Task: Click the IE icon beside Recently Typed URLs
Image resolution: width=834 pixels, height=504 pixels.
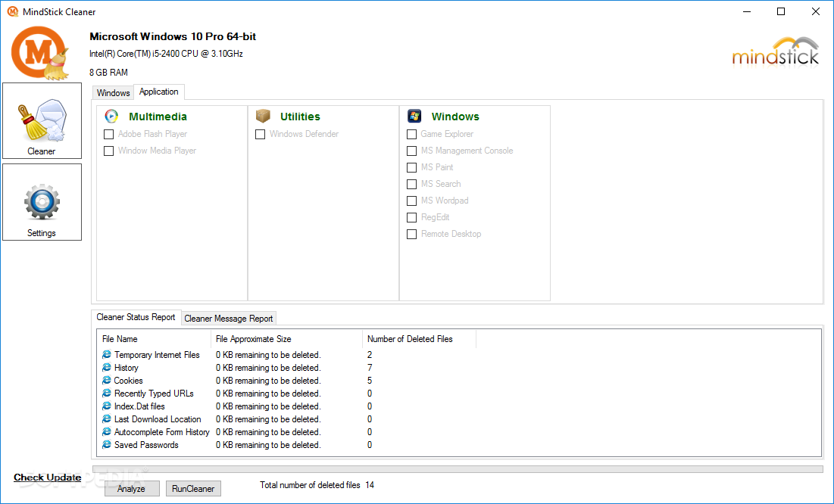Action: pos(106,394)
